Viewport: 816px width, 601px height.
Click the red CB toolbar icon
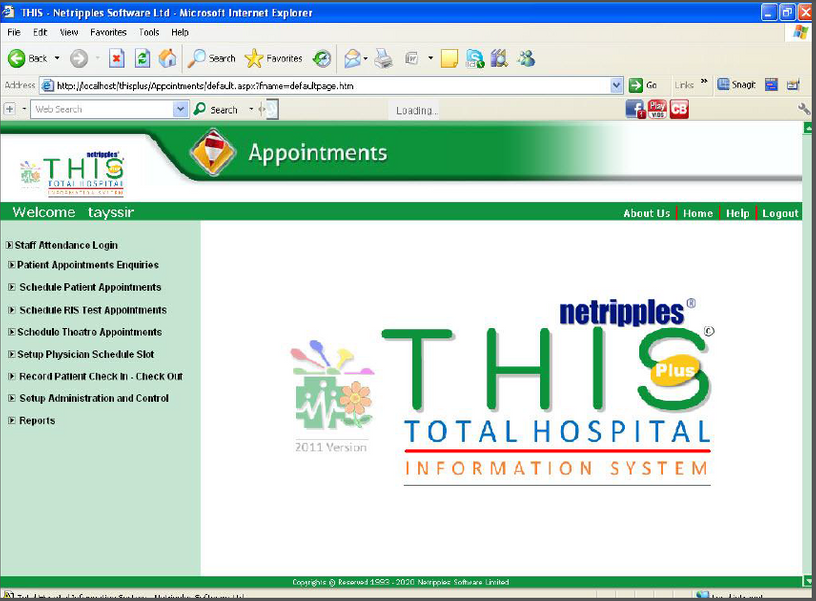click(679, 109)
